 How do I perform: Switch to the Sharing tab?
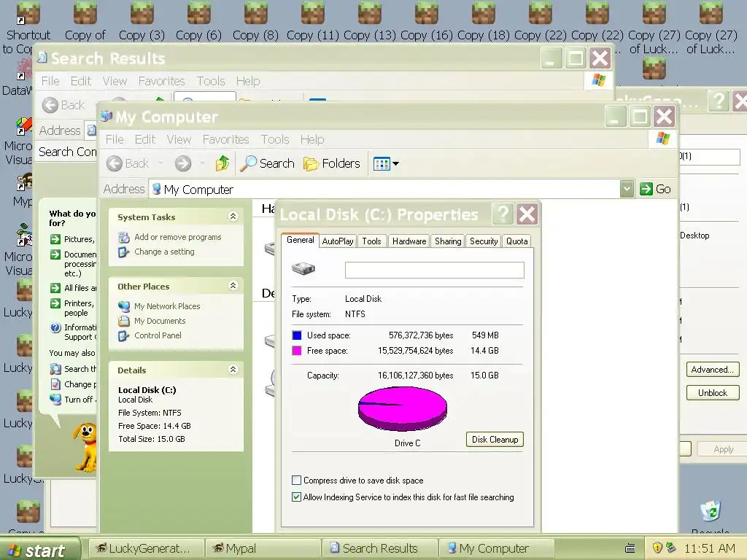(448, 241)
